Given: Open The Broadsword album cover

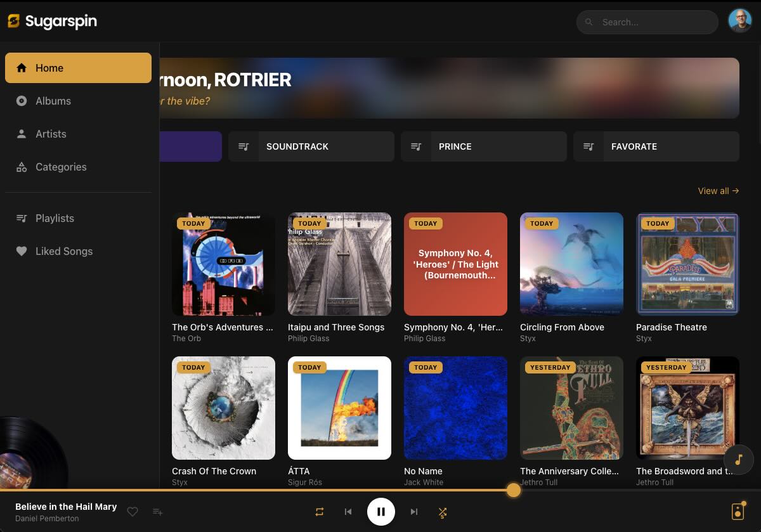Looking at the screenshot, I should click(687, 408).
